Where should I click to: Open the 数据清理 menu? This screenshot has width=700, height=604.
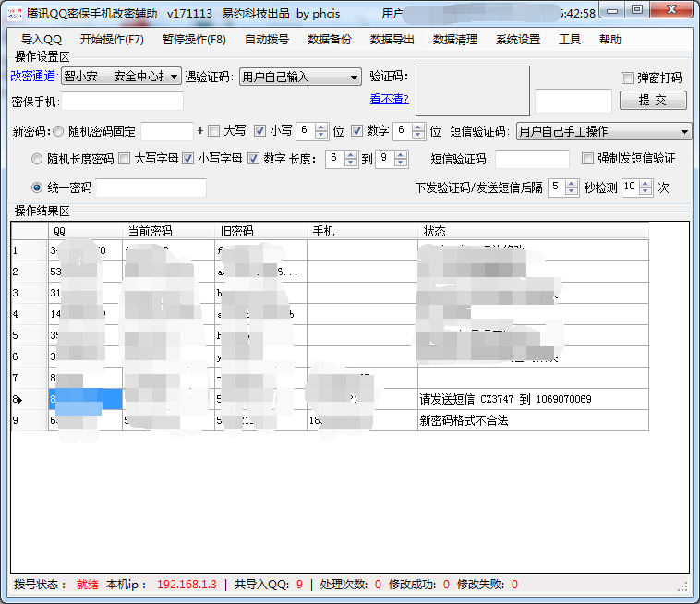pos(455,40)
